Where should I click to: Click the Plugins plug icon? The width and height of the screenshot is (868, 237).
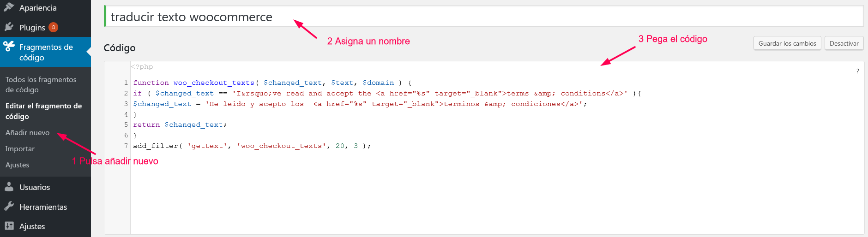click(x=9, y=27)
